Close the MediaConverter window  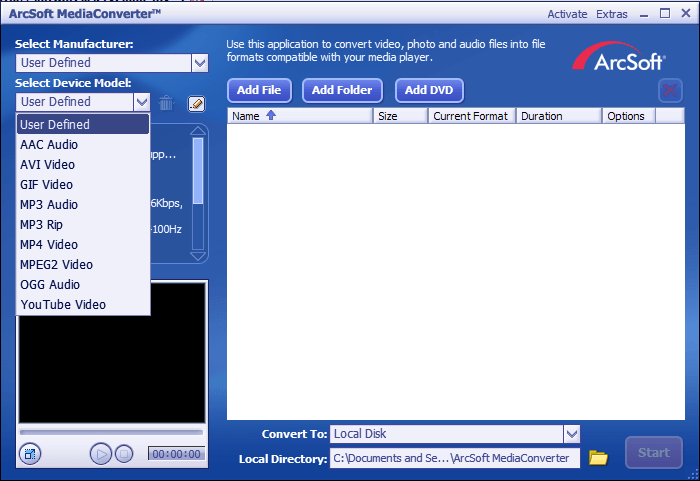[x=686, y=13]
